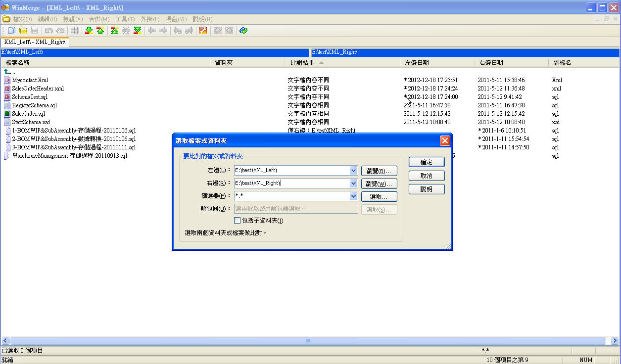The height and width of the screenshot is (364, 621).
Task: Click the Copy Right and Advance icon
Action: coord(177,31)
